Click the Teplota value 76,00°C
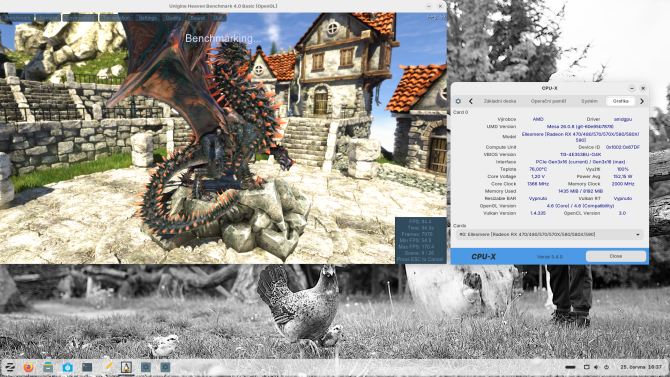The image size is (670, 377). (x=538, y=169)
